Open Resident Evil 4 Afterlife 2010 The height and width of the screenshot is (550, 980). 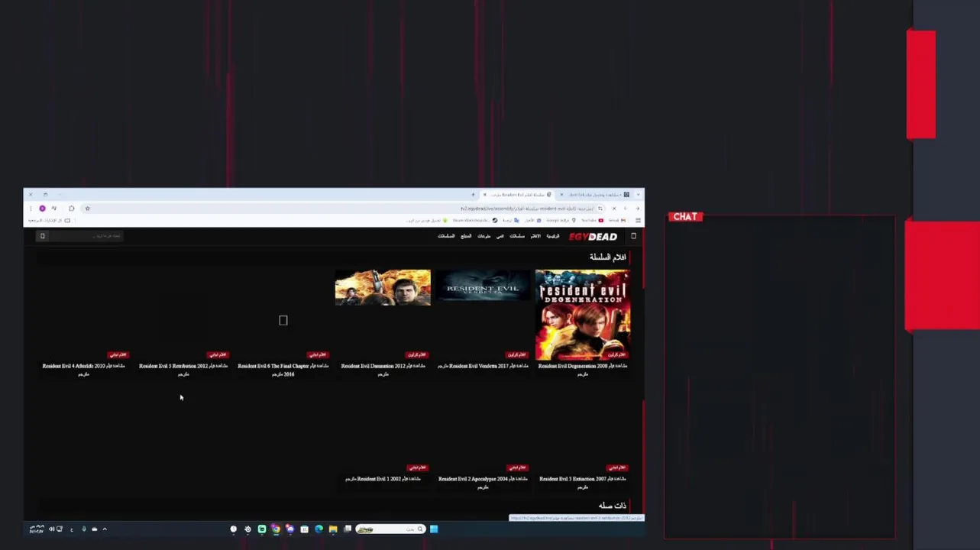coord(83,370)
